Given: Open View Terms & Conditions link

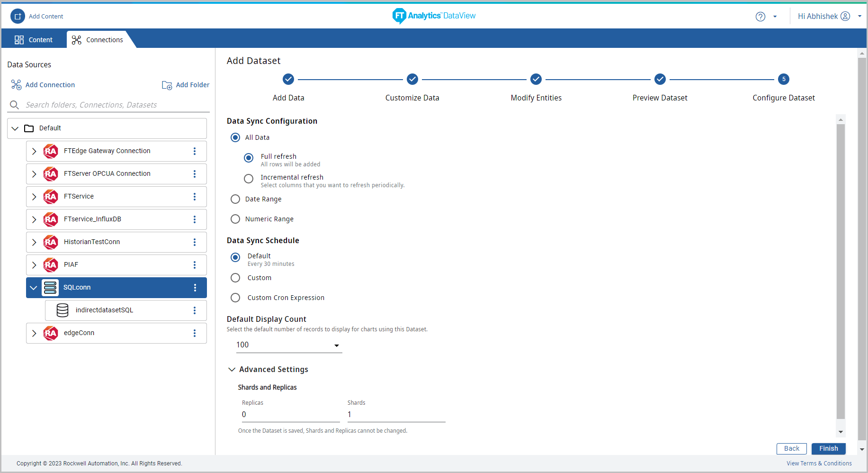Looking at the screenshot, I should 819,464.
